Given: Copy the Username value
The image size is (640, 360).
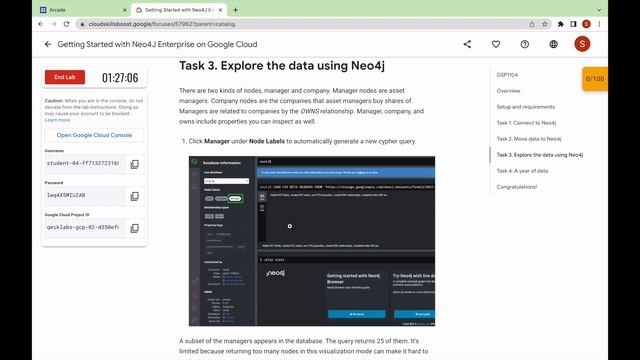Looking at the screenshot, I should (x=135, y=164).
